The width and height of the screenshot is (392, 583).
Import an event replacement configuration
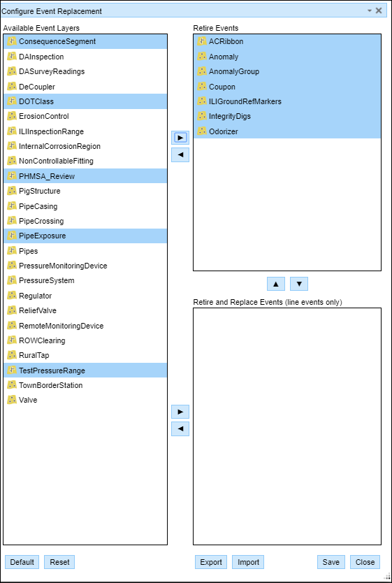coord(248,562)
